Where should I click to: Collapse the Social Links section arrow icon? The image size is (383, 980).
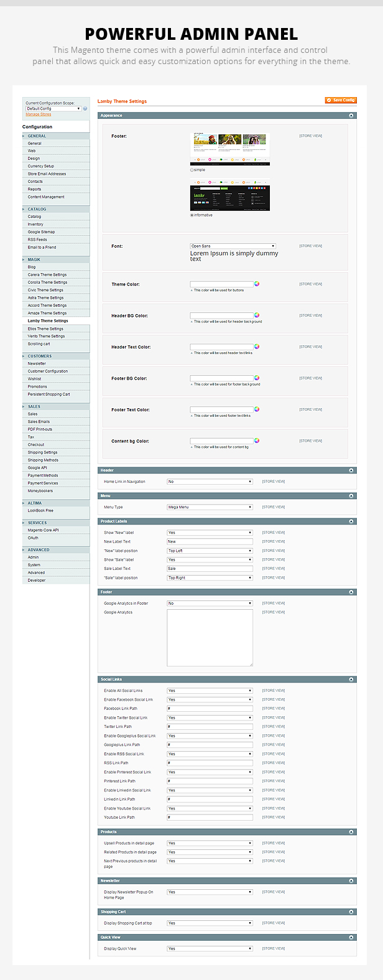click(351, 679)
